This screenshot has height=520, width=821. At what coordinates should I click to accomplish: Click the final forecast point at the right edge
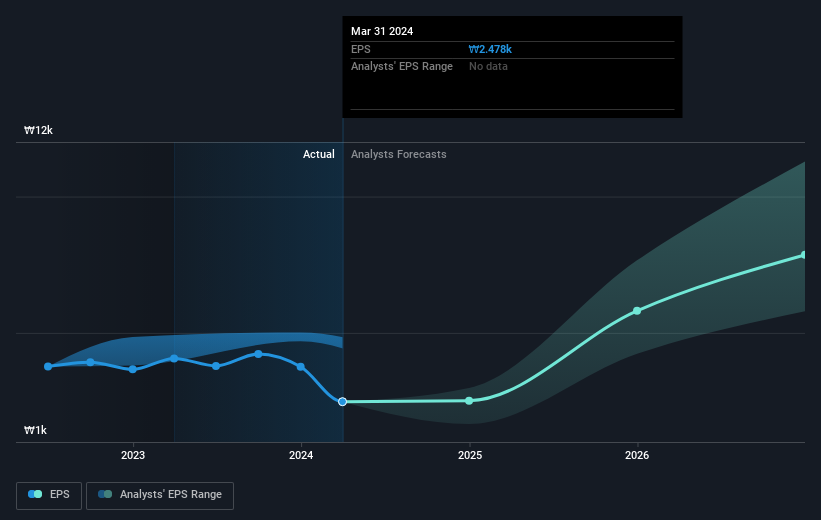(804, 255)
